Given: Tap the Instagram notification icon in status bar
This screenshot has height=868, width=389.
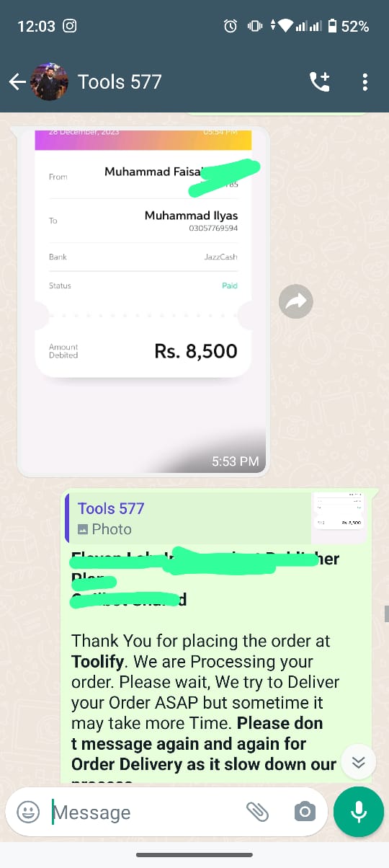Looking at the screenshot, I should click(x=70, y=27).
